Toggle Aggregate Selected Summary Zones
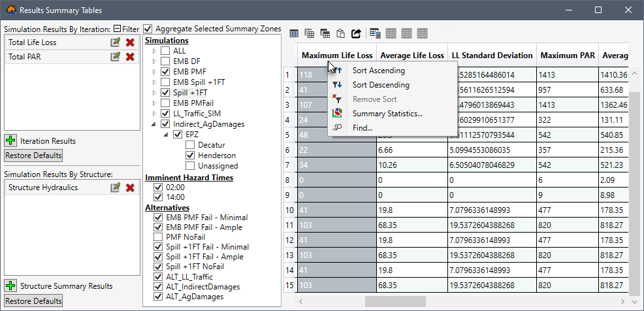644x311 pixels. point(148,29)
